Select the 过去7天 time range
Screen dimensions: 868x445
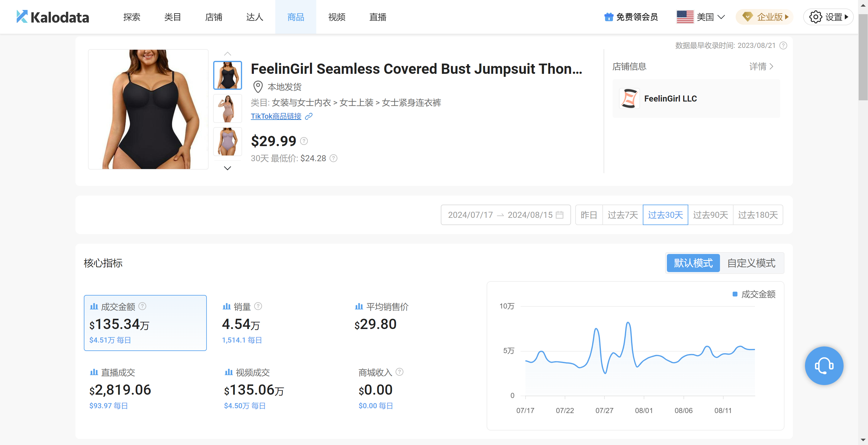coord(622,215)
